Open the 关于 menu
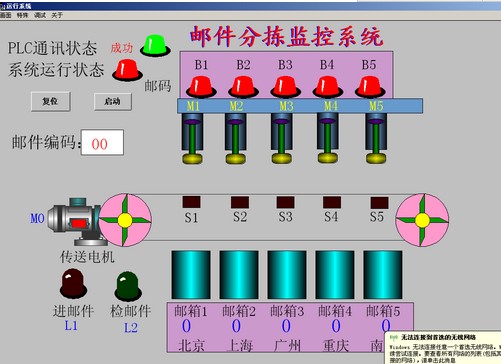The height and width of the screenshot is (364, 501). [57, 15]
